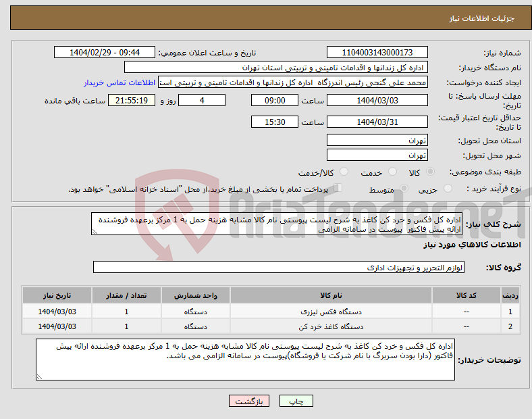
Task: Click the buyer organization name field
Action: (276, 67)
